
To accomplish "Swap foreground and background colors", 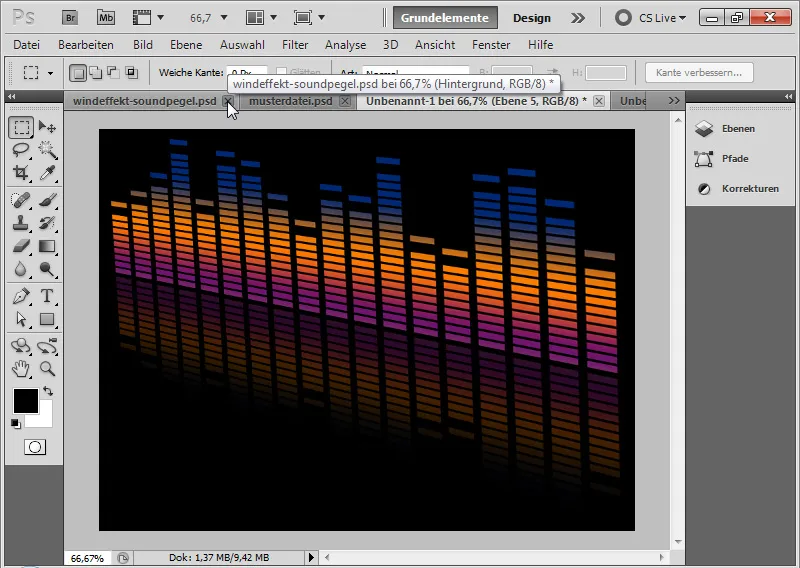I will tap(48, 391).
